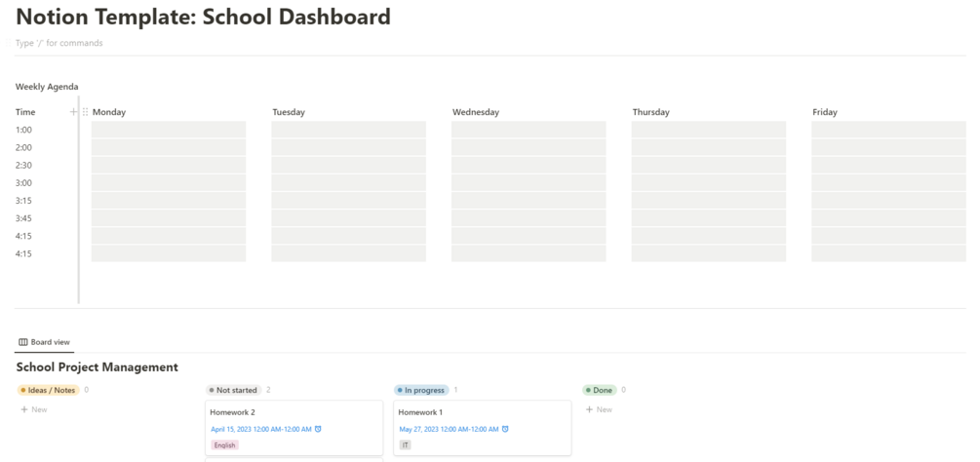
Task: Click the count '2' next to Not started
Action: tap(269, 390)
